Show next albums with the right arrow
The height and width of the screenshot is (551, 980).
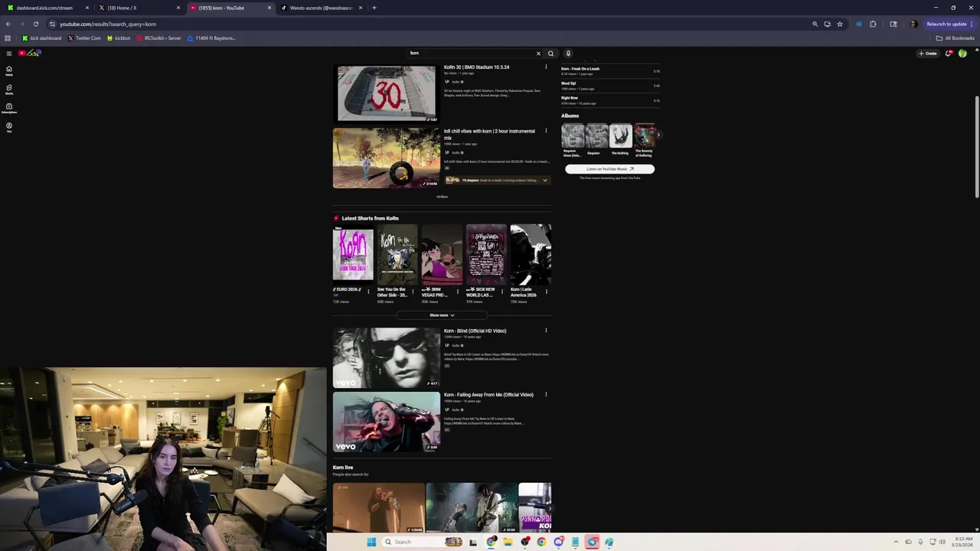658,135
